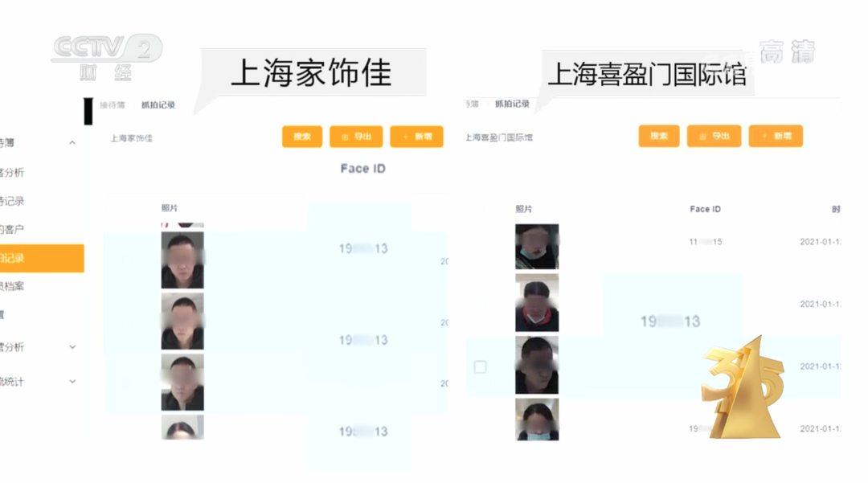Click 搜索 search button in 上海喜盈门国际馆 panel

click(x=659, y=136)
